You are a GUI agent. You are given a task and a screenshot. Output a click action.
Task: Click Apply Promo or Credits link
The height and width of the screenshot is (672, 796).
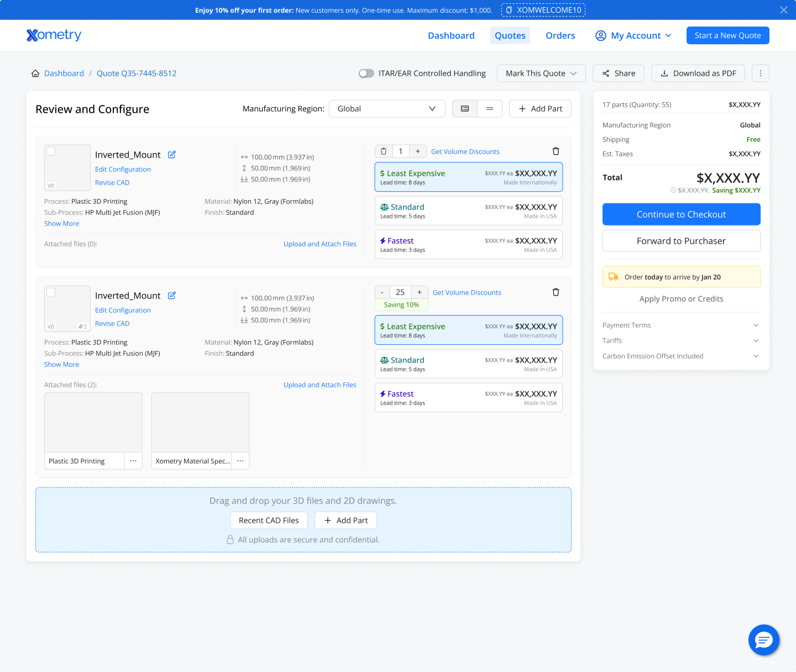click(681, 299)
